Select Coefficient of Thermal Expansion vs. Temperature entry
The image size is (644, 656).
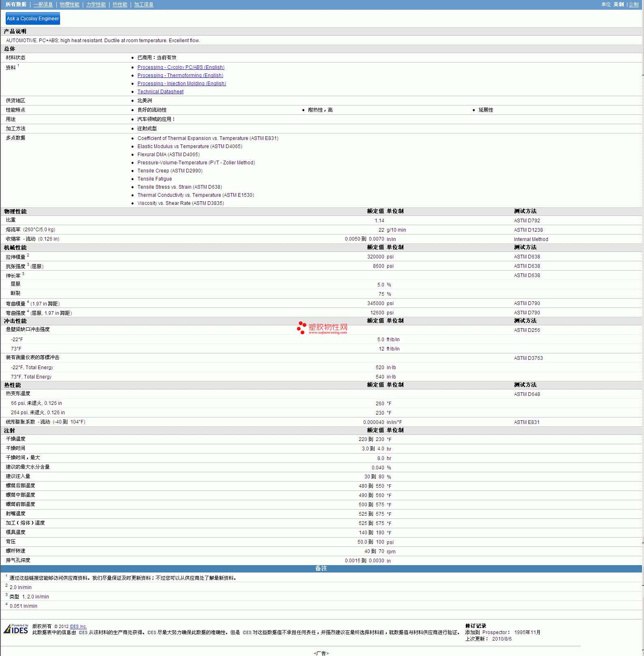[208, 138]
